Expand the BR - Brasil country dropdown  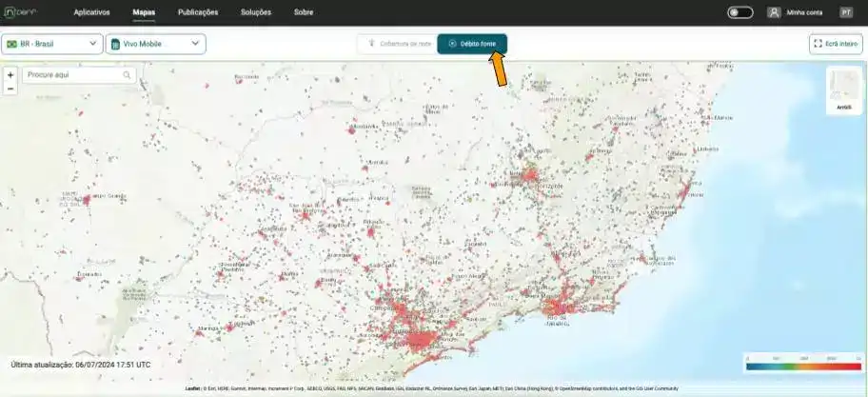click(52, 44)
